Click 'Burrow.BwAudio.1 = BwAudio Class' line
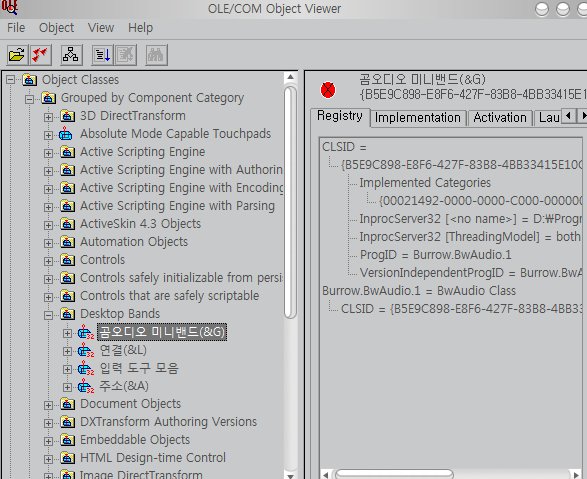The height and width of the screenshot is (479, 587). [419, 291]
